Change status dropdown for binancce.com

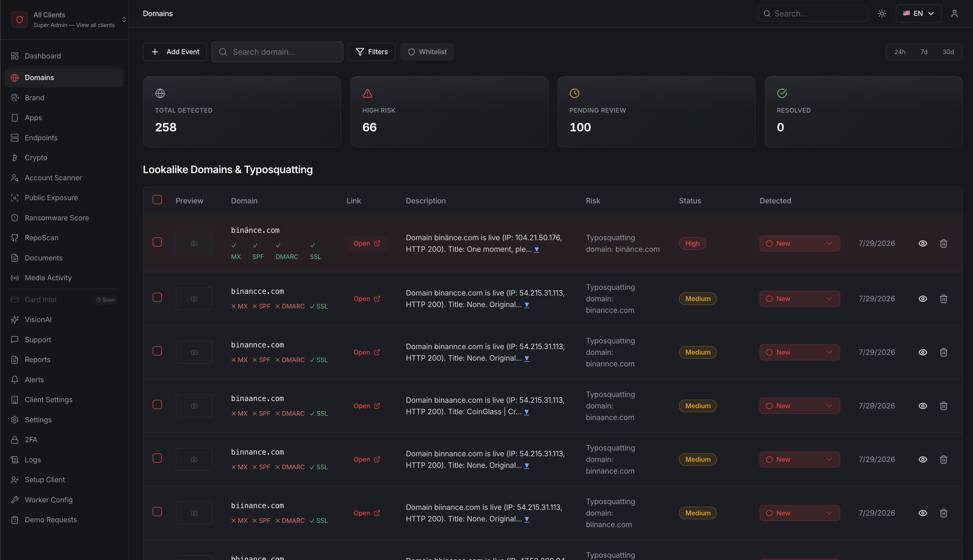point(800,299)
